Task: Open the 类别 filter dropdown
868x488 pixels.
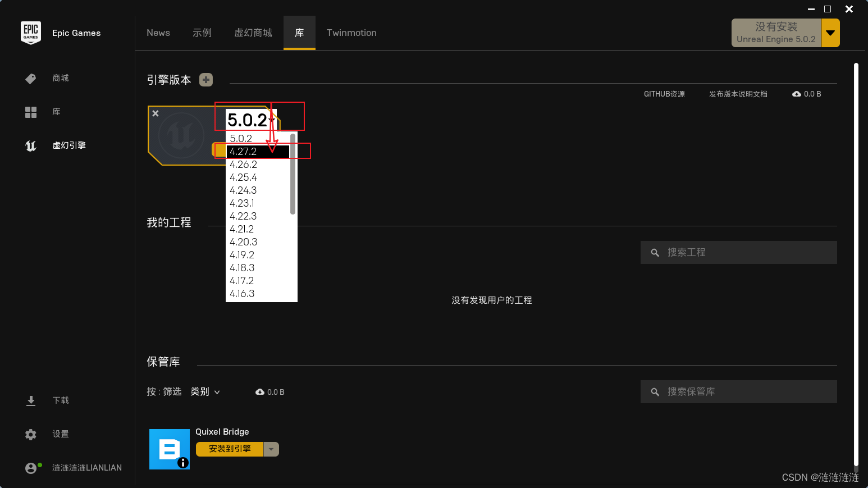Action: coord(205,391)
